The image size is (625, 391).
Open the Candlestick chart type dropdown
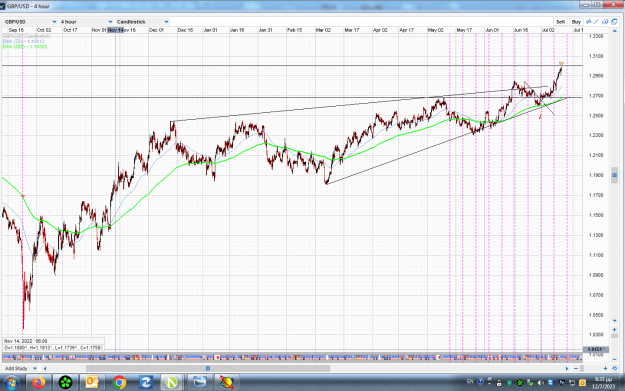(x=142, y=22)
